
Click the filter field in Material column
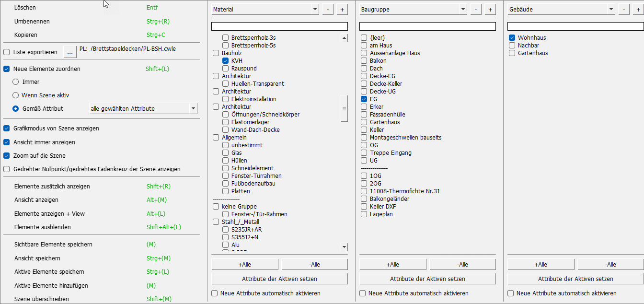(x=279, y=26)
